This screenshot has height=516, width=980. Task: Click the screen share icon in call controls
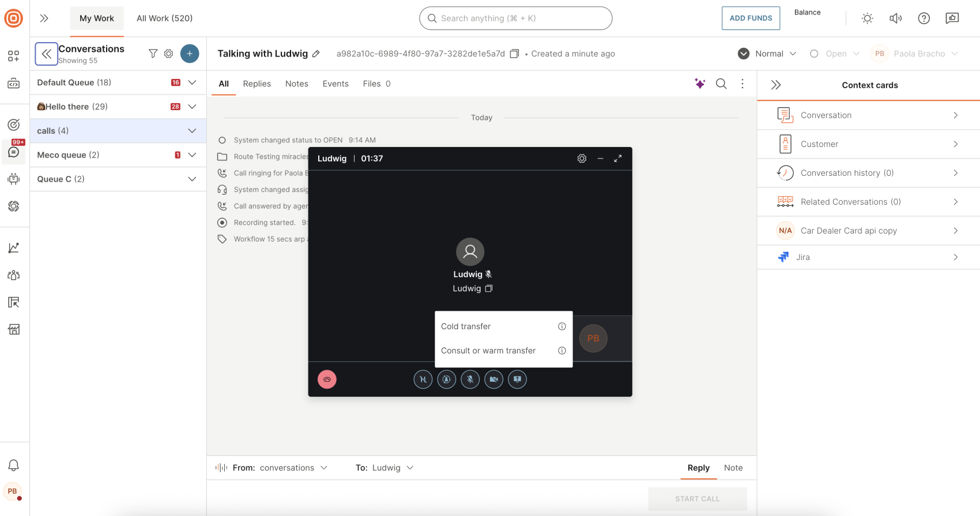(x=517, y=379)
